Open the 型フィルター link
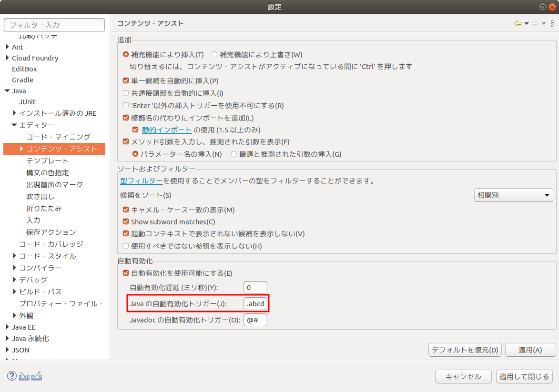This screenshot has width=559, height=392. [x=141, y=181]
